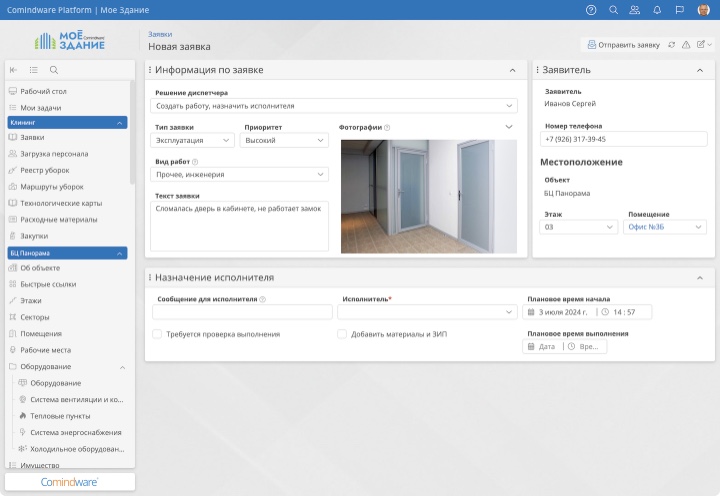Open the edit form dropdown icon
The height and width of the screenshot is (496, 720).
pyautogui.click(x=704, y=45)
